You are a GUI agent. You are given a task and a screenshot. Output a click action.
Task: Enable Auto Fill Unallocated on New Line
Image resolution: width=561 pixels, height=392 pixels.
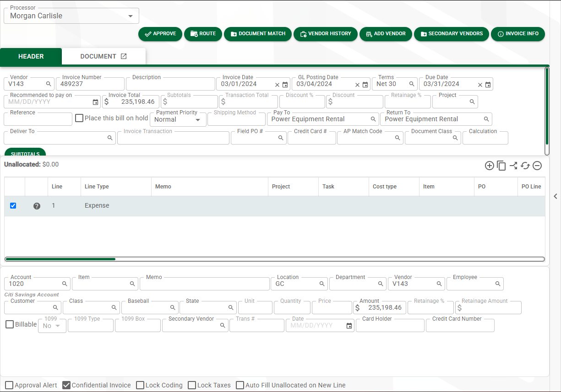pyautogui.click(x=240, y=385)
